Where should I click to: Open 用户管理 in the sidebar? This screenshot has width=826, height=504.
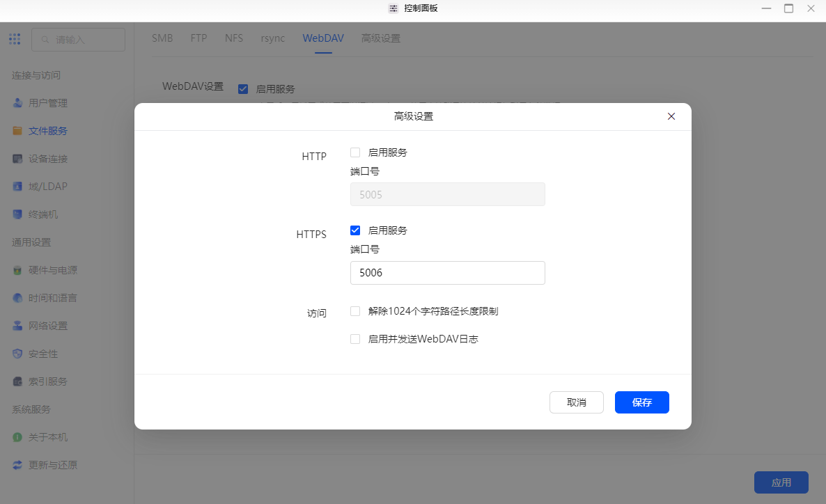(x=48, y=103)
